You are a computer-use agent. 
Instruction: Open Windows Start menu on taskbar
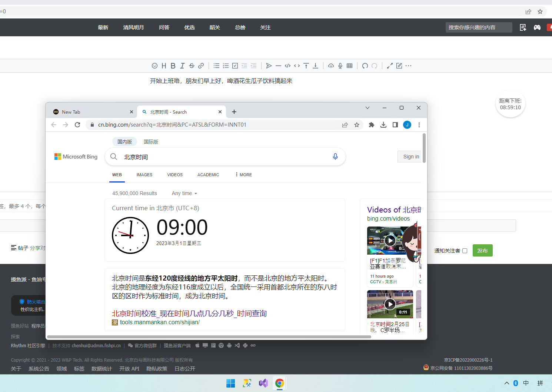230,383
